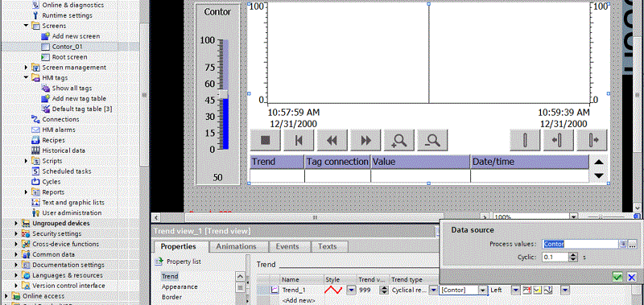The height and width of the screenshot is (305, 644).
Task: Switch to the Events tab
Action: pyautogui.click(x=287, y=246)
